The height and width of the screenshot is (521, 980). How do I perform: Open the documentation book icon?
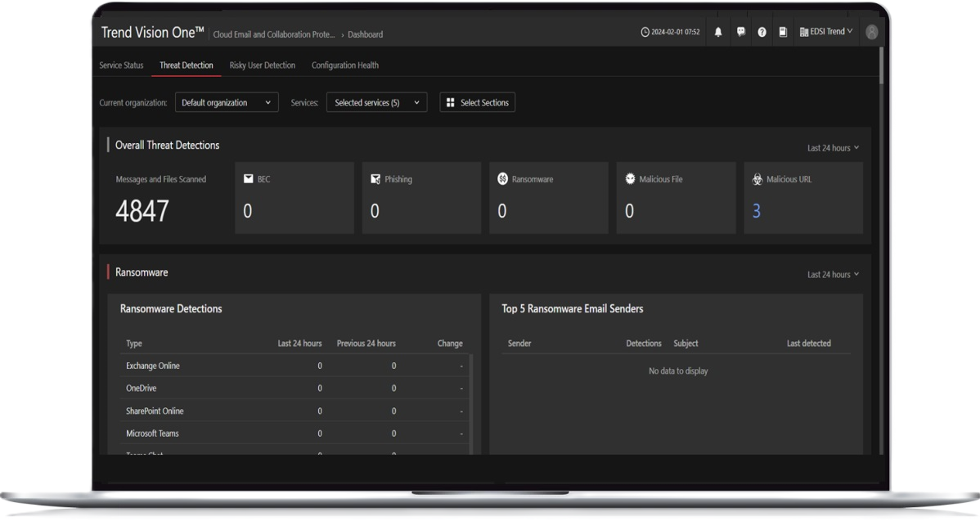coord(783,32)
